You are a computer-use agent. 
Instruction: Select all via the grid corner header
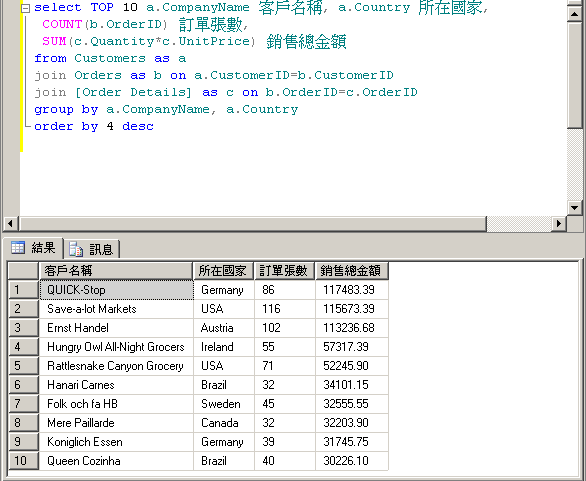[23, 271]
